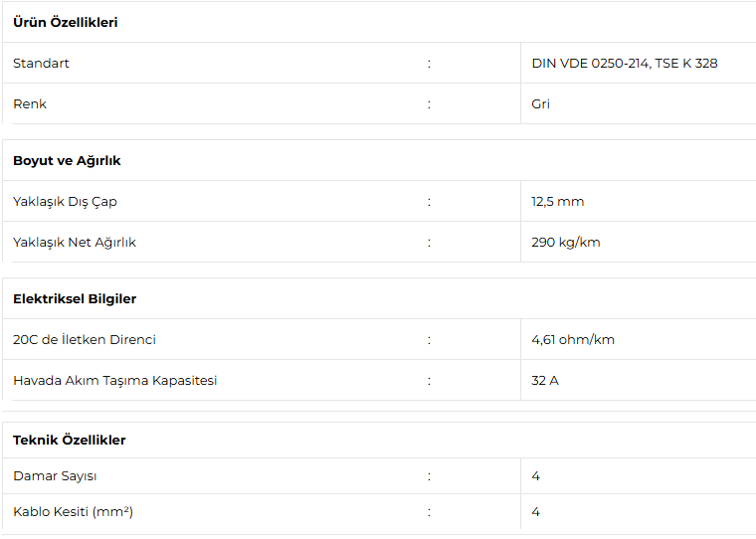Click the 4,61 ohm/km resistance value
This screenshot has height=539, width=756.
pos(573,340)
